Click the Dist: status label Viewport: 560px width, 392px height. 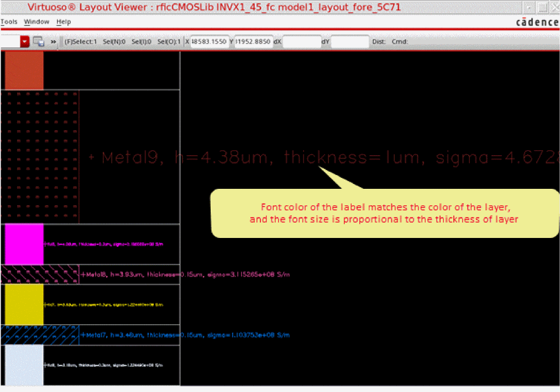(379, 41)
